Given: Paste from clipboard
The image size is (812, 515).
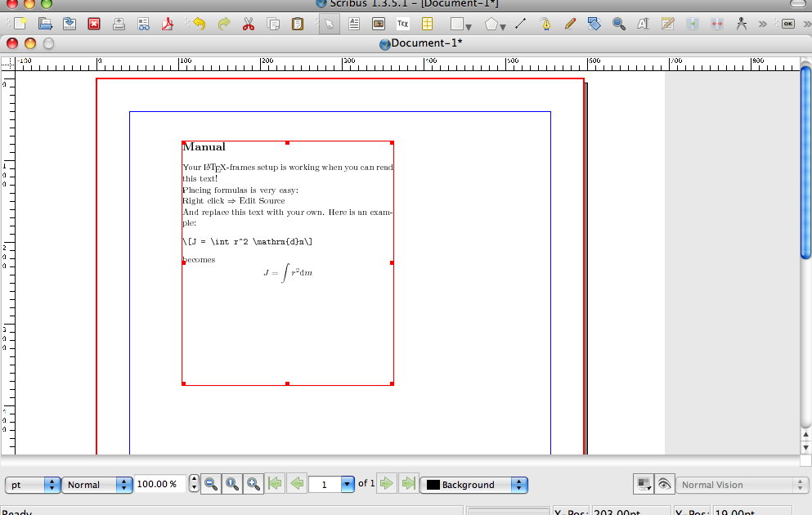Looking at the screenshot, I should click(x=298, y=24).
